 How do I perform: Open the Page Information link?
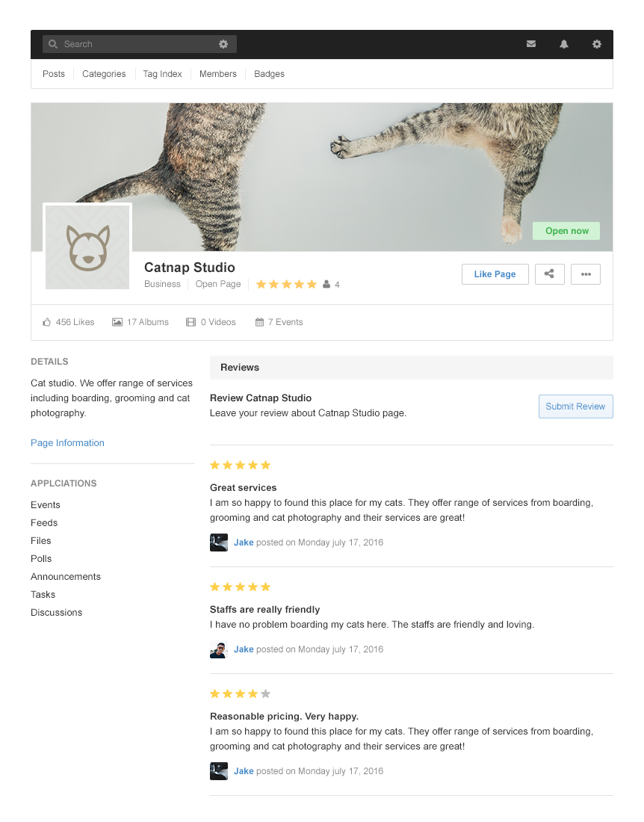(x=67, y=443)
